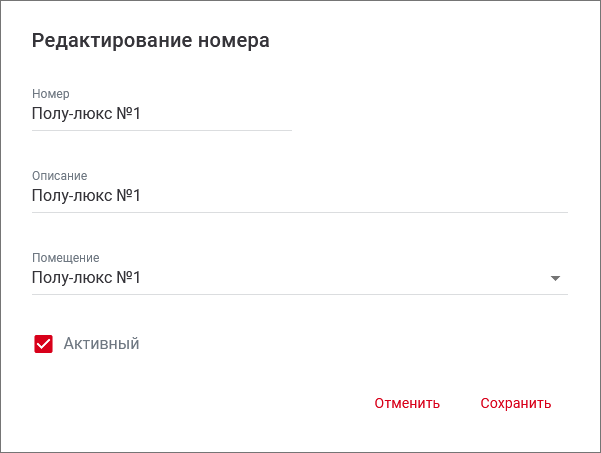Click the Полу-люкс №1 text in the Описание field
The height and width of the screenshot is (453, 601).
click(86, 196)
